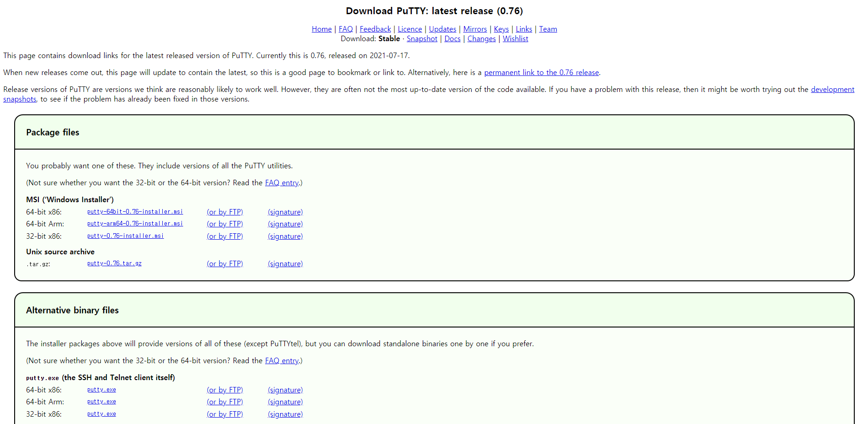
Task: Download 64-bit Arm putty.exe
Action: click(x=101, y=402)
